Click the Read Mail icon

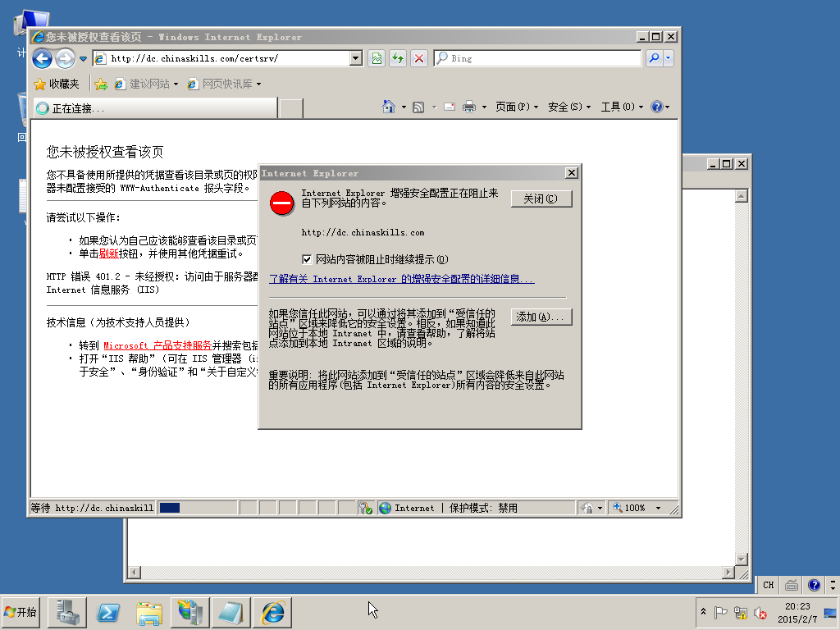[450, 107]
